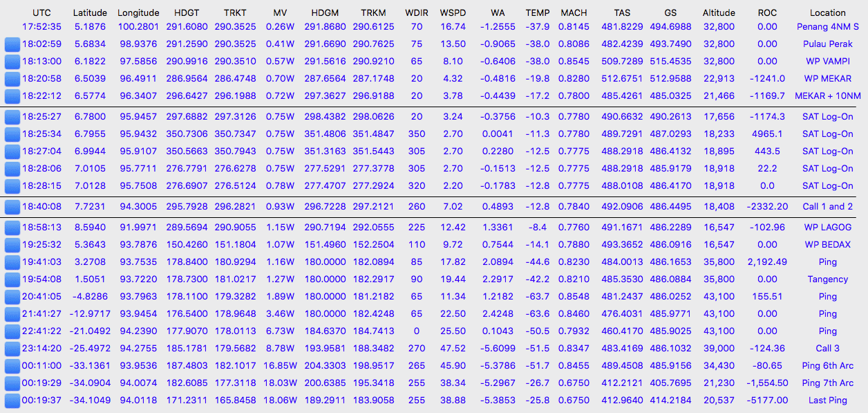Click the Location column header

coord(828,13)
